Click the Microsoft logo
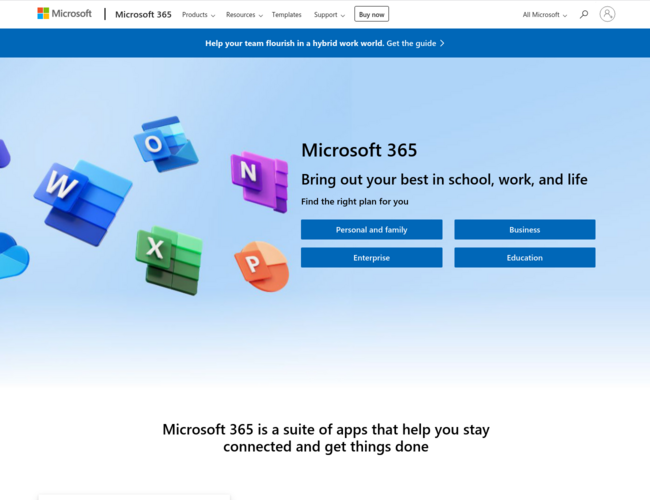The height and width of the screenshot is (500, 650). pyautogui.click(x=64, y=14)
